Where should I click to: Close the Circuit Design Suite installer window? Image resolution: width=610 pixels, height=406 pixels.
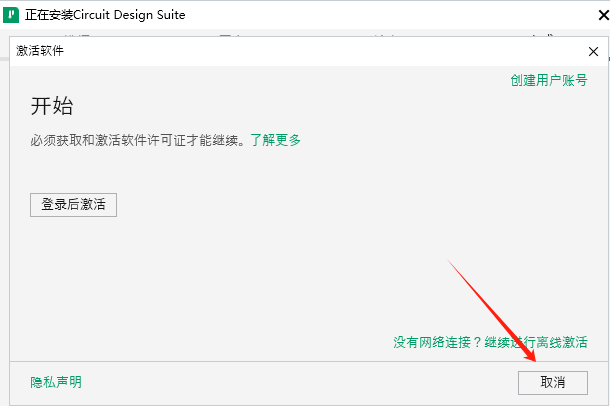[x=603, y=15]
